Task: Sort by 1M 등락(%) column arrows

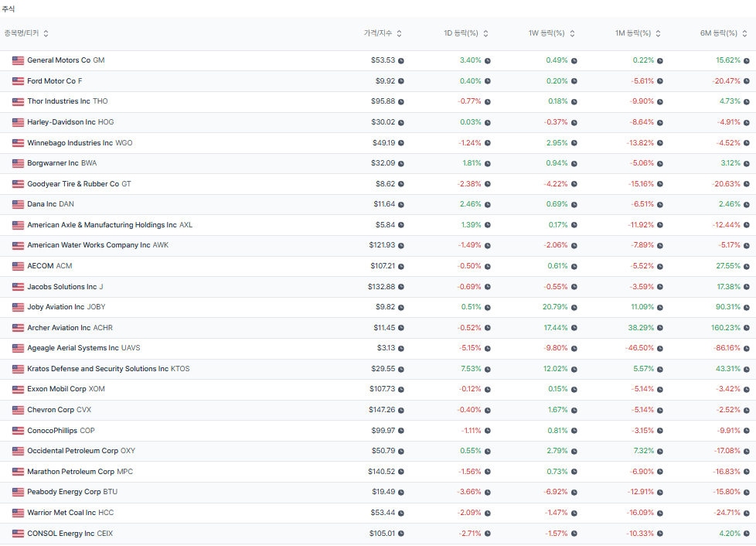Action: (658, 33)
